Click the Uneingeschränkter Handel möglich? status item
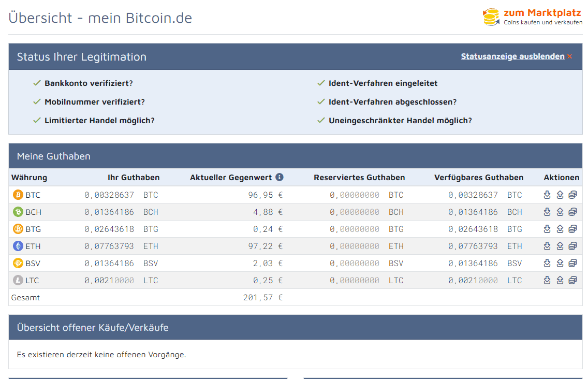This screenshot has height=379, width=588. pos(400,121)
